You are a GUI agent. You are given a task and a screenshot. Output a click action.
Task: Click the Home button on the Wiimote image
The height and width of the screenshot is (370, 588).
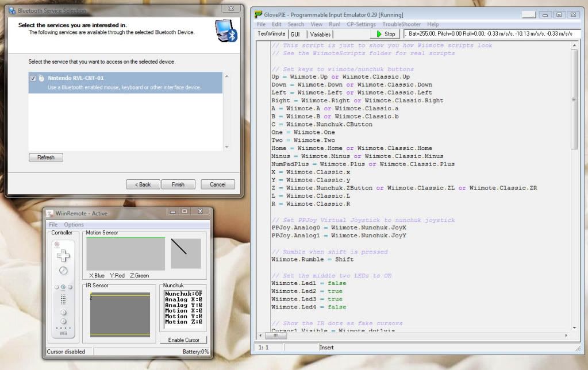(63, 287)
